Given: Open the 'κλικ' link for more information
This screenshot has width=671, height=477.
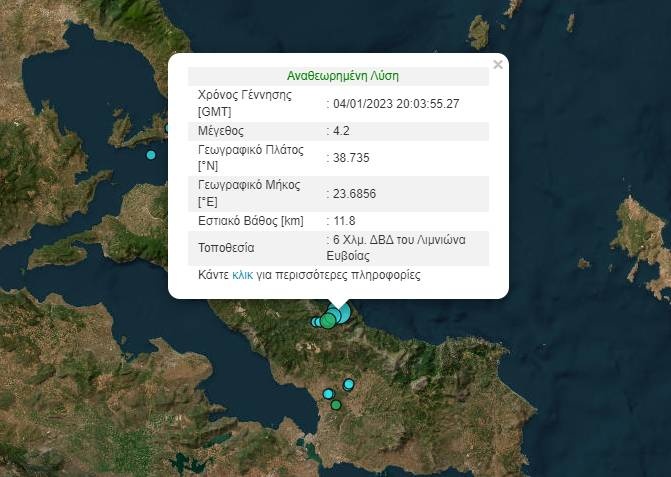Looking at the screenshot, I should 242,274.
